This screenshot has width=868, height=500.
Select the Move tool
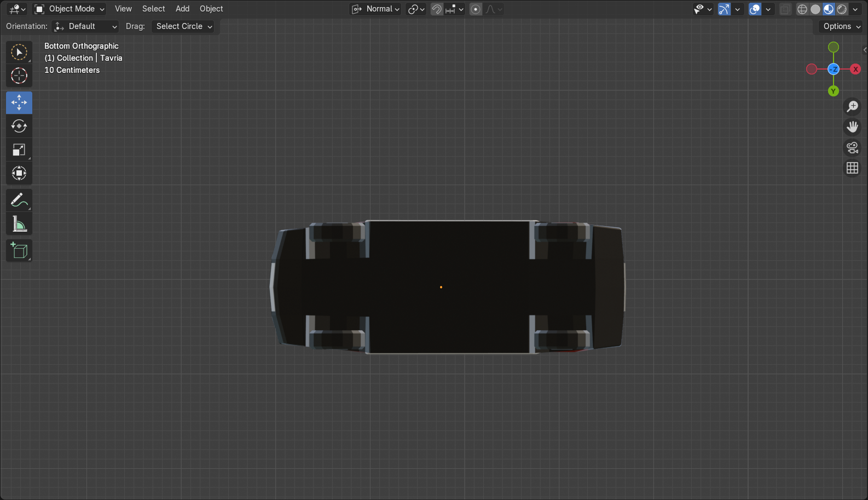click(19, 102)
